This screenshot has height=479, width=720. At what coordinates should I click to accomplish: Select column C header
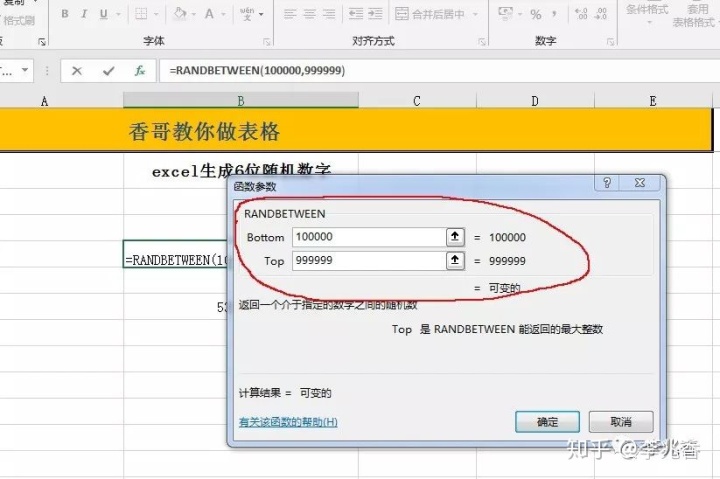click(x=417, y=101)
